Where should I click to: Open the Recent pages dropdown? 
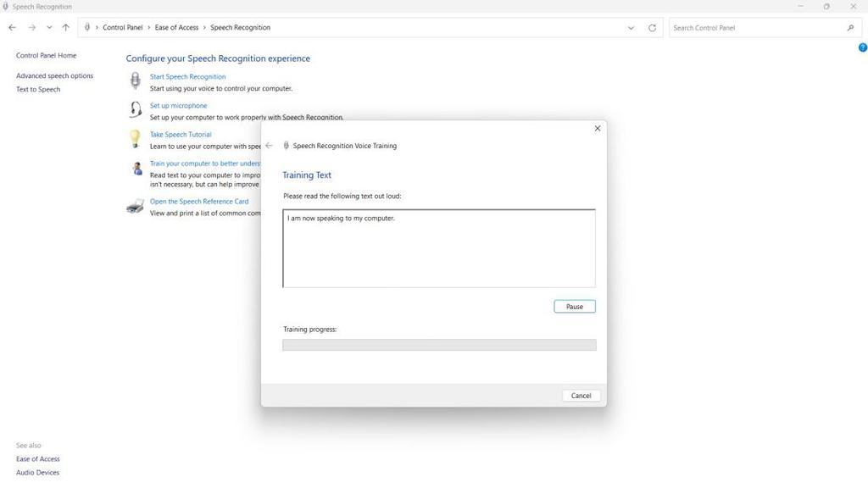click(x=49, y=27)
